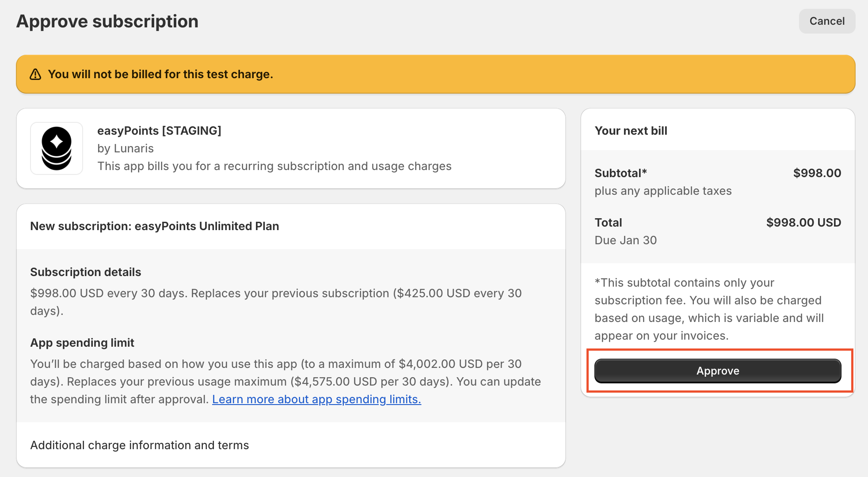Select the easyPoints [STAGING] app name

[x=159, y=131]
